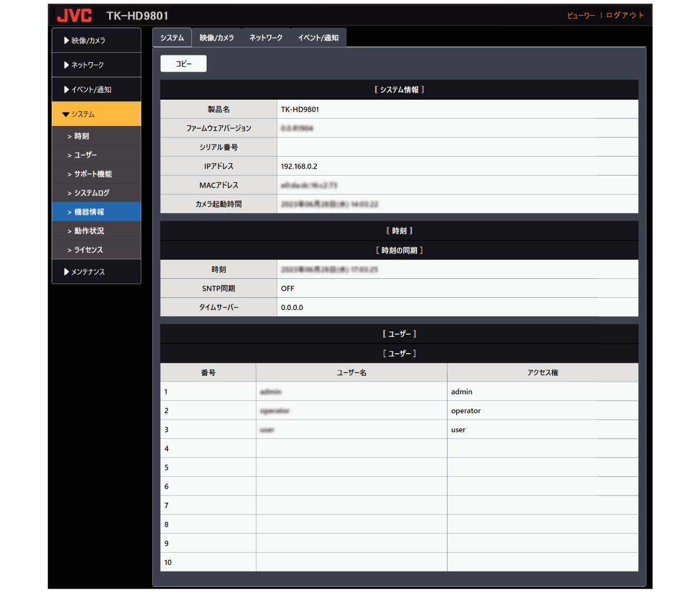Expand the イベント/通知 sidebar section
The height and width of the screenshot is (593, 700).
pos(96,90)
